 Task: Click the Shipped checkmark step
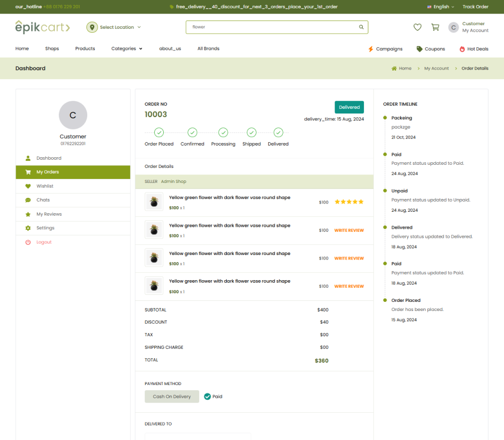click(251, 133)
